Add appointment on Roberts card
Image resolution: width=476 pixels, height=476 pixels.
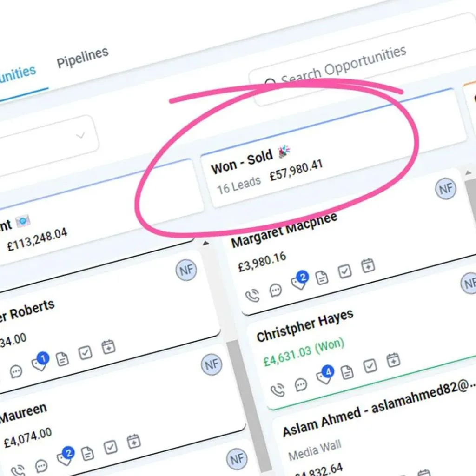108,347
